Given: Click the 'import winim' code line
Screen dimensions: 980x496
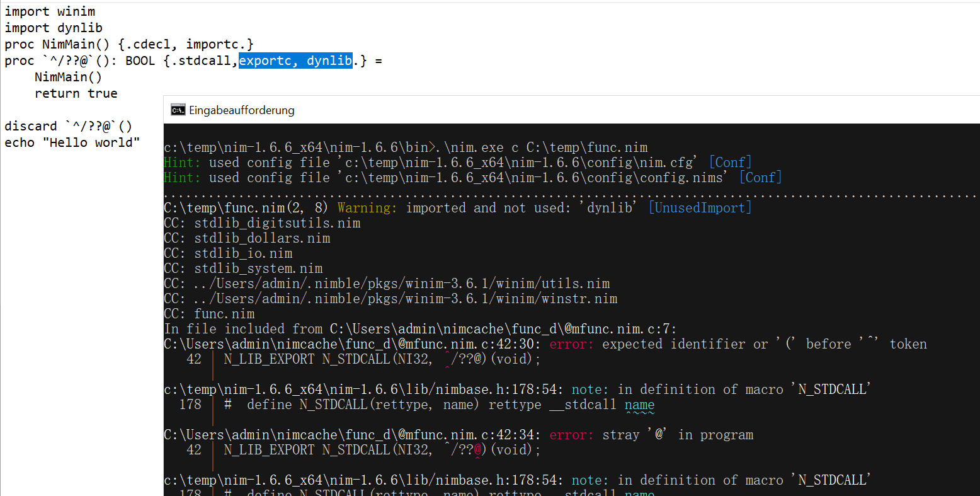Looking at the screenshot, I should coord(50,11).
